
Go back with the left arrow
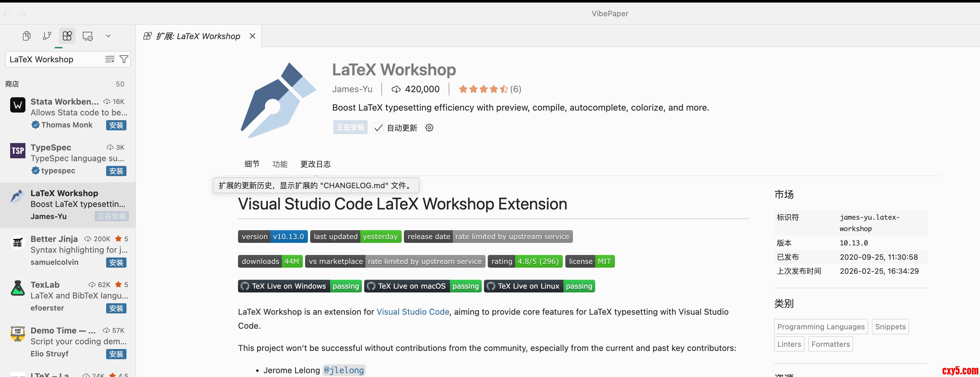pyautogui.click(x=7, y=14)
